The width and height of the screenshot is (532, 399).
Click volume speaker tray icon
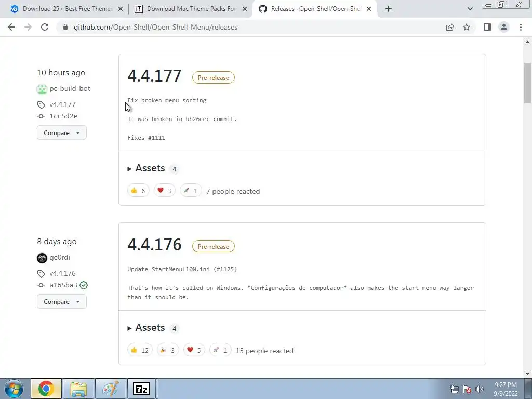click(480, 389)
